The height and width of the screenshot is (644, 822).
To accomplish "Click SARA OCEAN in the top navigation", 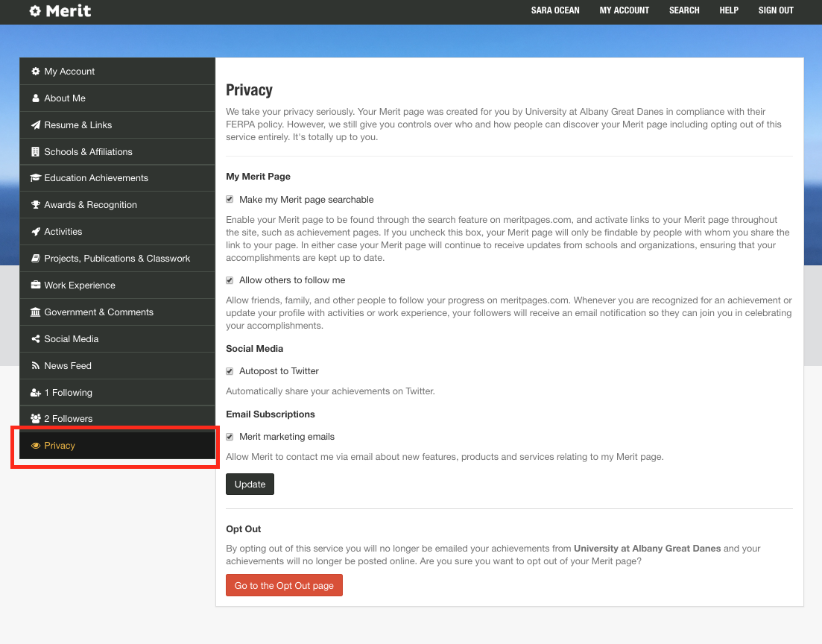I will [x=555, y=10].
